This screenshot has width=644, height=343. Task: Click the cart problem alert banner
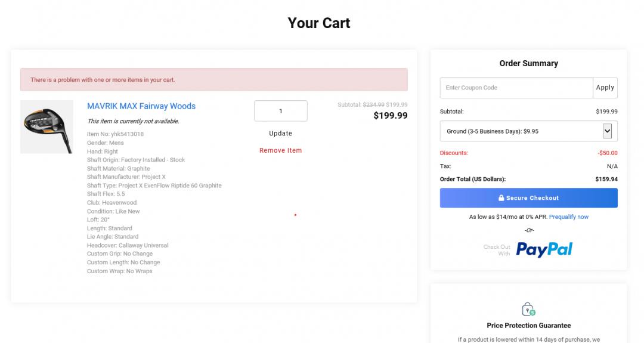(213, 79)
